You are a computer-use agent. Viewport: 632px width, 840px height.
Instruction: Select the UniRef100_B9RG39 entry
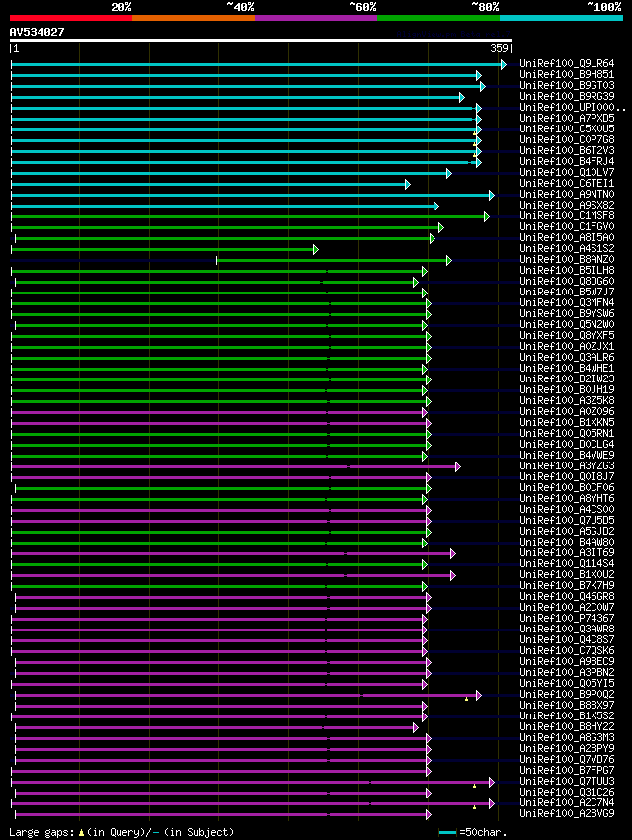click(567, 97)
